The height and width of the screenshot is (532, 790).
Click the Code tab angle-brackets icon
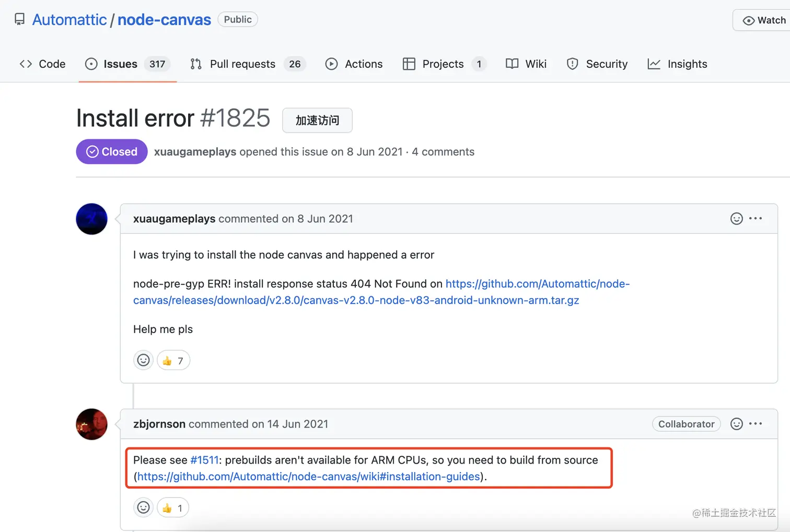pyautogui.click(x=26, y=64)
